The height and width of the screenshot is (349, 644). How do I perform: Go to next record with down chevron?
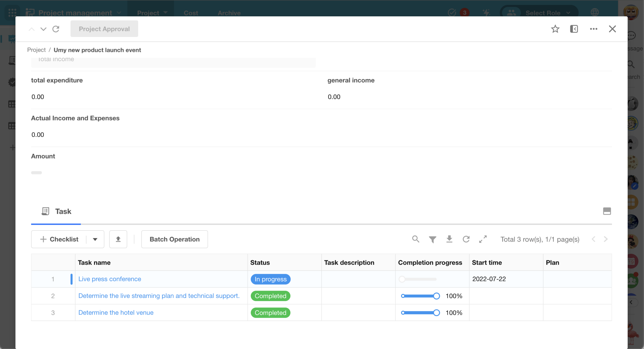click(43, 29)
